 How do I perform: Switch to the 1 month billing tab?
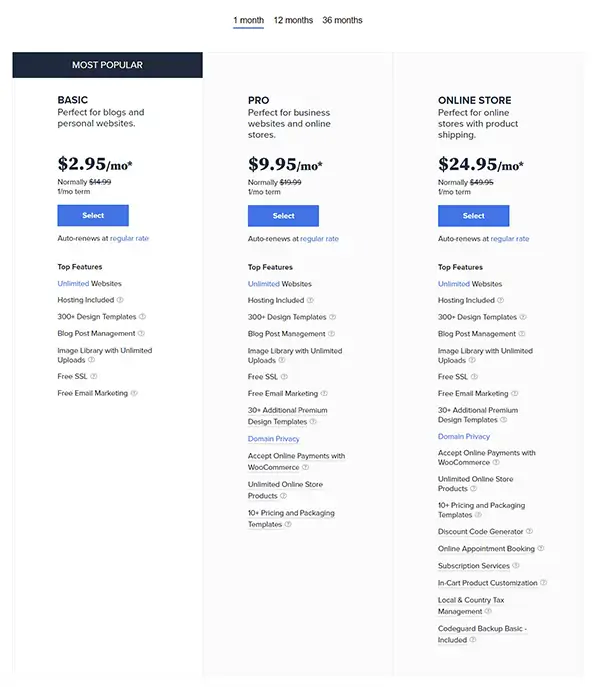coord(248,20)
